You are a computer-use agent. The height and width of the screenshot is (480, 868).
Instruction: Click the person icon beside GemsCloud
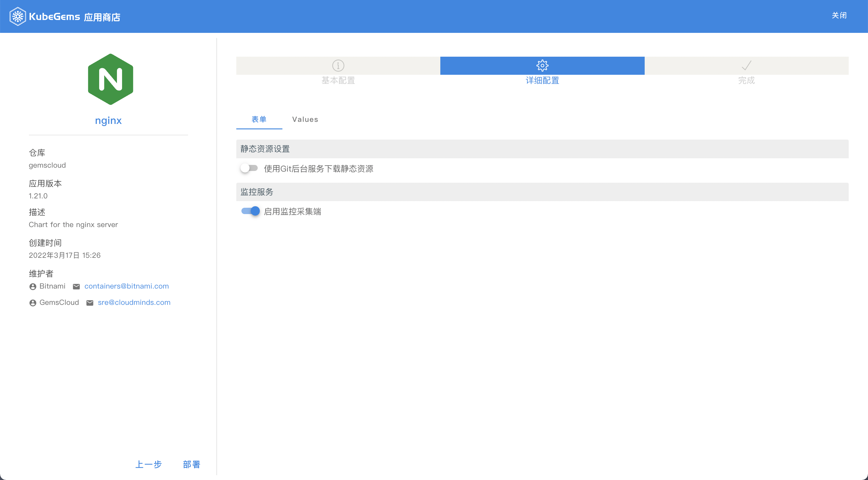click(33, 303)
